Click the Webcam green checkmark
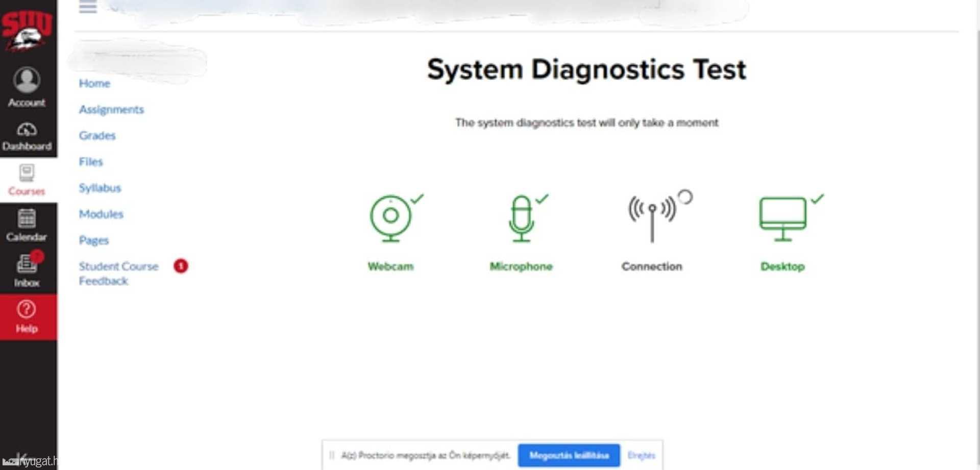The image size is (980, 470). [x=418, y=199]
